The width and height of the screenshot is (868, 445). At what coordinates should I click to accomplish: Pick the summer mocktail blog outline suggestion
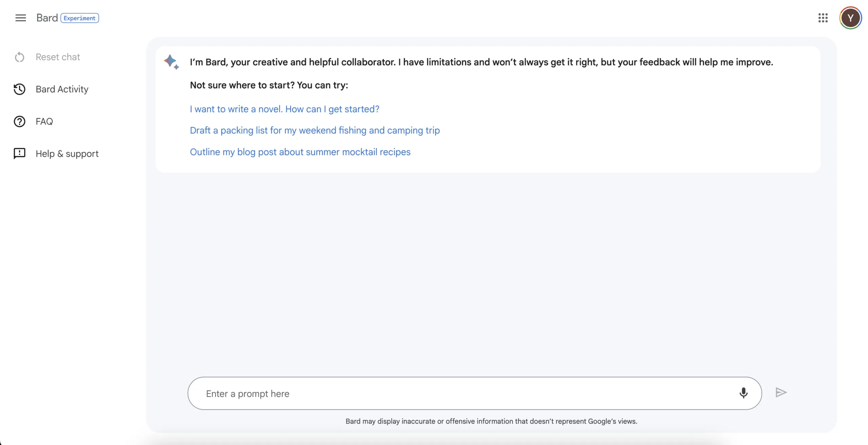pyautogui.click(x=300, y=152)
